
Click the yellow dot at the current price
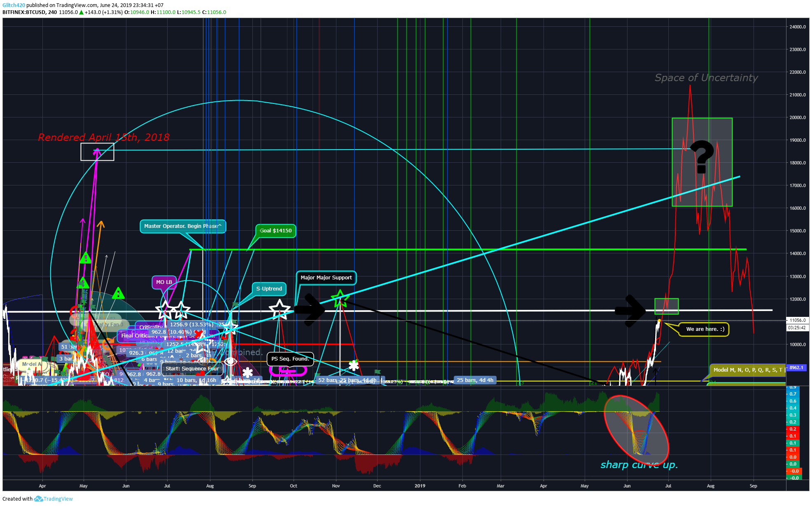click(x=659, y=321)
